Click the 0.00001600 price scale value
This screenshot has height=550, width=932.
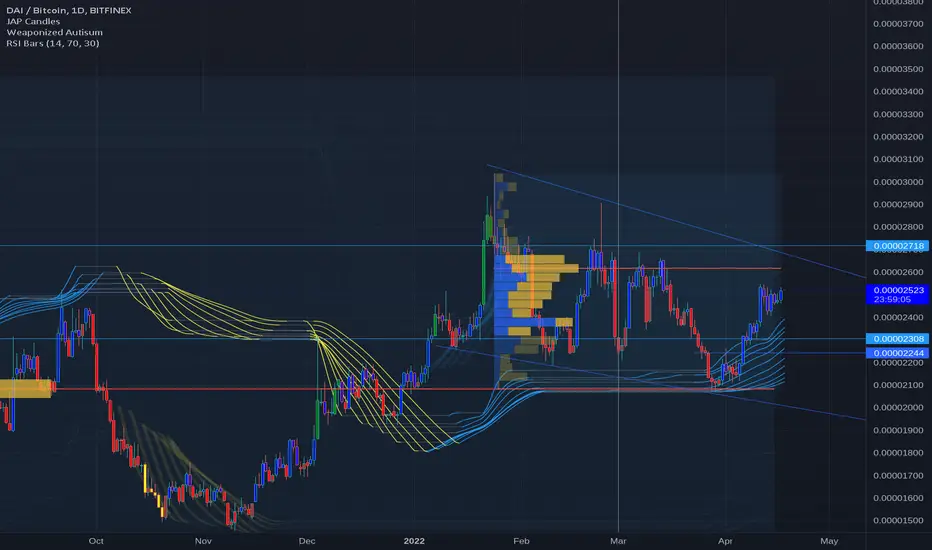(898, 498)
